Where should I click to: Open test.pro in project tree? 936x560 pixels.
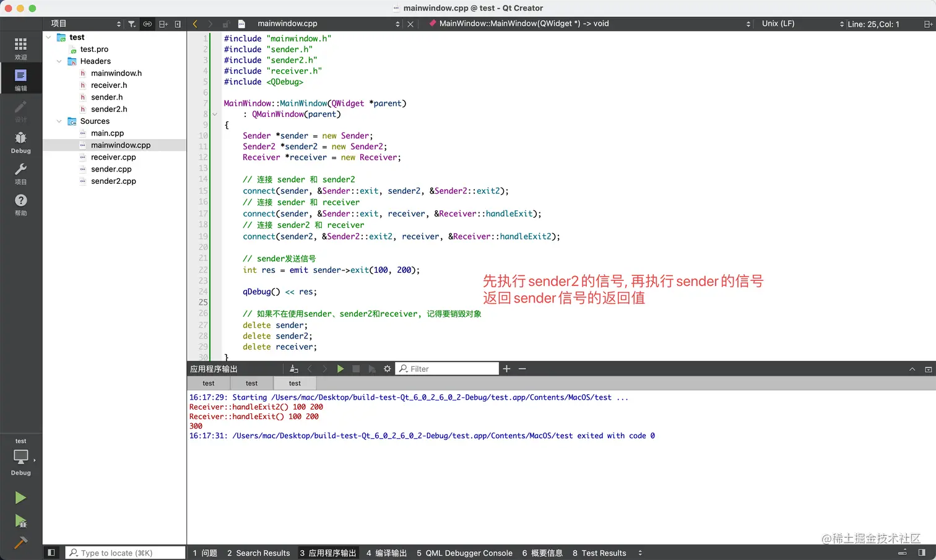94,50
